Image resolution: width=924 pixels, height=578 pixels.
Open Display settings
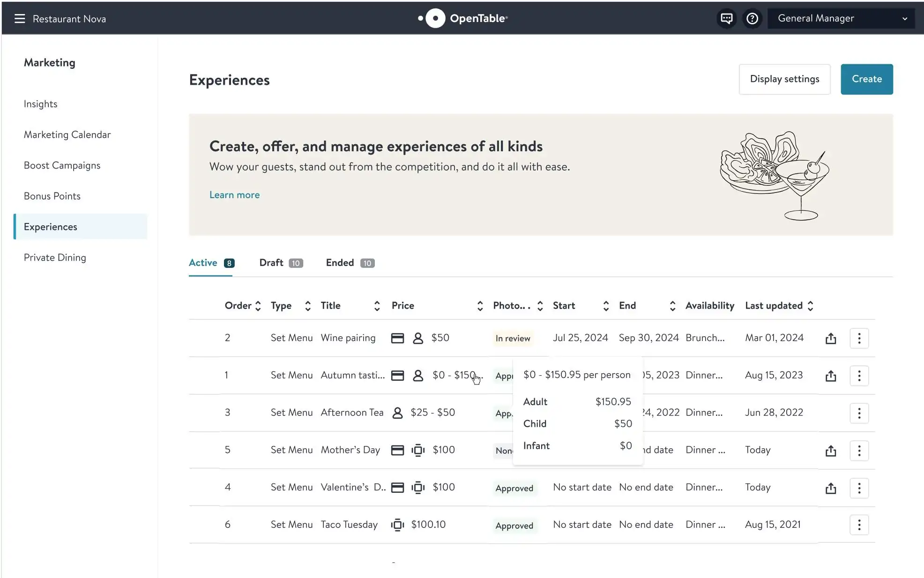click(784, 79)
